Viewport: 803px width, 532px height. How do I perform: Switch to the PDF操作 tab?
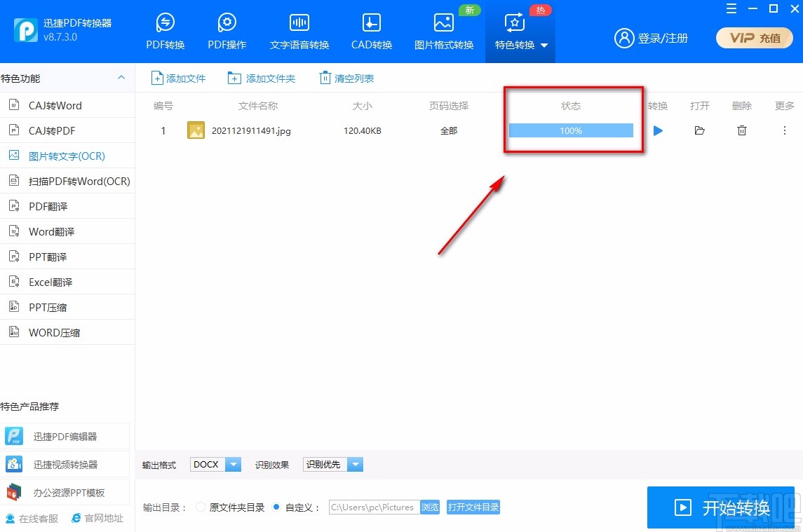click(227, 30)
